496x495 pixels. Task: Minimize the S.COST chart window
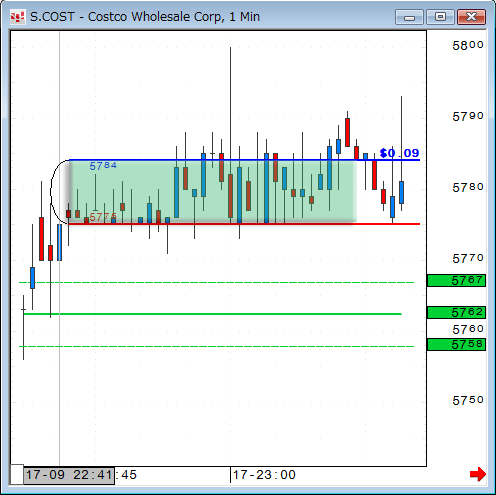(409, 17)
